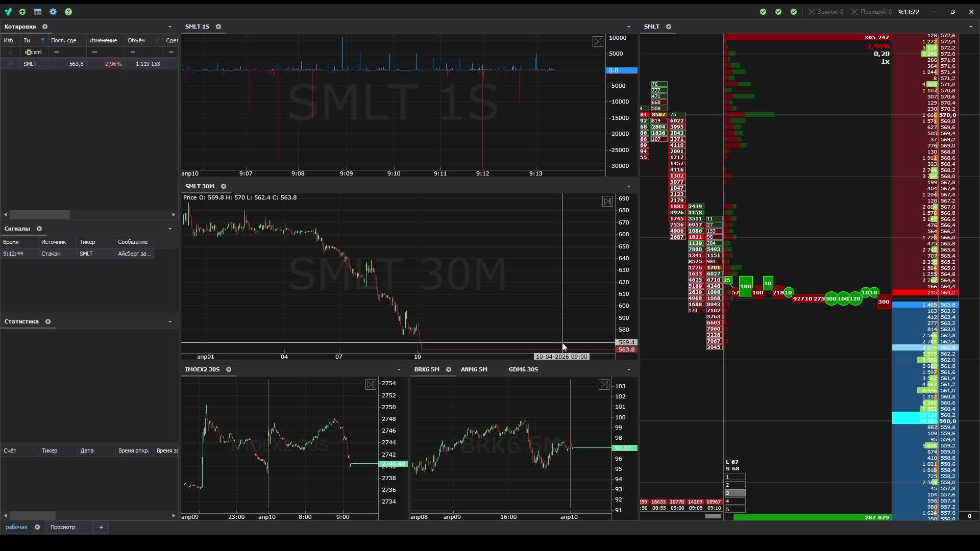The width and height of the screenshot is (980, 551).
Task: Click the green help question mark icon
Action: coord(68,11)
